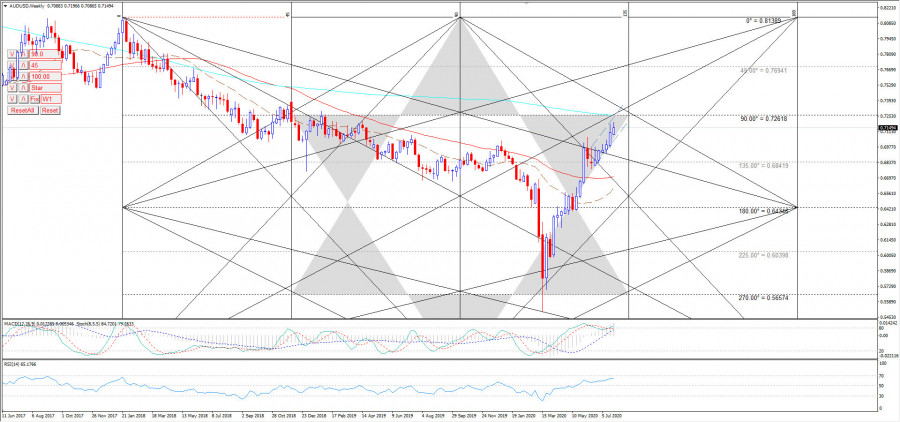Increase the 100.00 value with its up arrow

pyautogui.click(x=22, y=76)
